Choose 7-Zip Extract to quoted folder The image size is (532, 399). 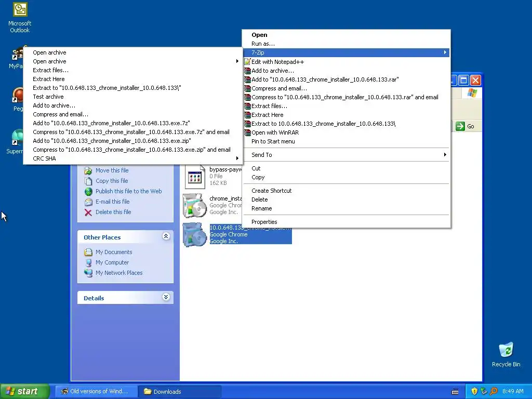click(133, 88)
